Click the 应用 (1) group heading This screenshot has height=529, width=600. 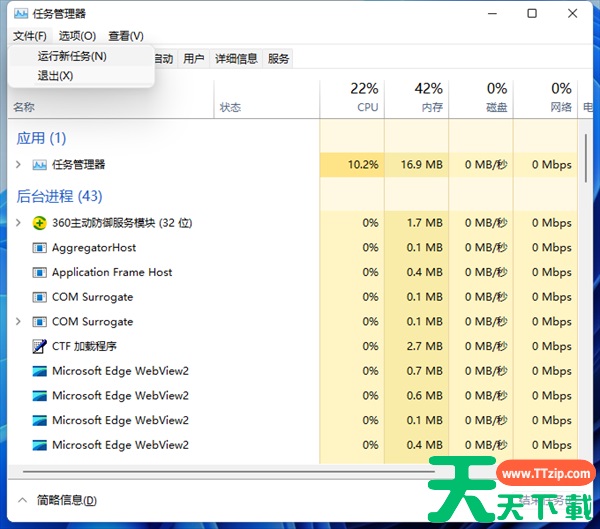[41, 138]
